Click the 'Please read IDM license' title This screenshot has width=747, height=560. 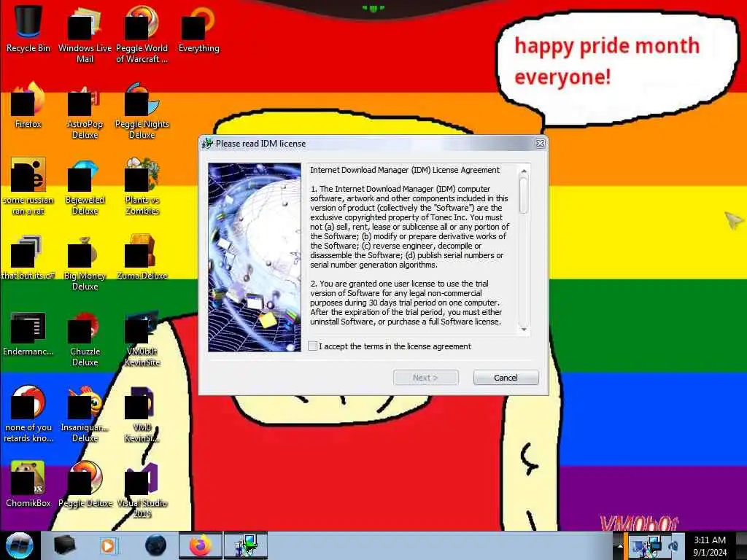[260, 144]
